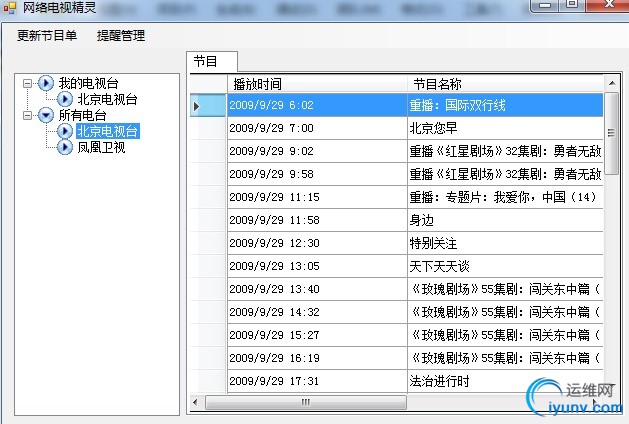Viewport: 629px width, 424px height.
Task: Select cell 2009/9/29 7:00
Action: pos(317,128)
